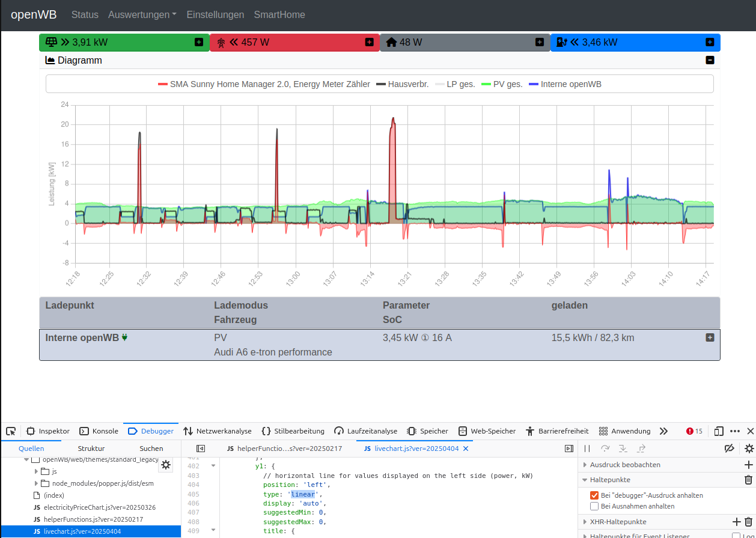The image size is (756, 538).
Task: Uncheck Bei "debugger"-Ausdruck anhalten
Action: pyautogui.click(x=594, y=495)
